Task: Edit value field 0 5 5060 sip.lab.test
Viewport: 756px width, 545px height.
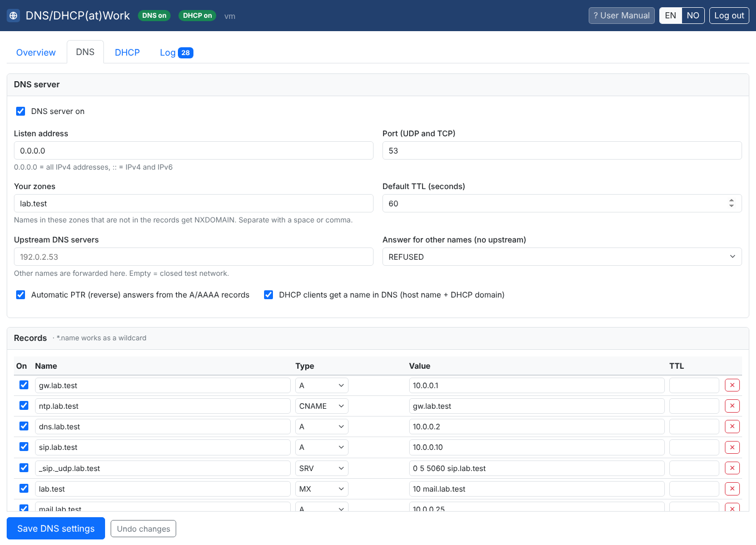Action: [537, 468]
